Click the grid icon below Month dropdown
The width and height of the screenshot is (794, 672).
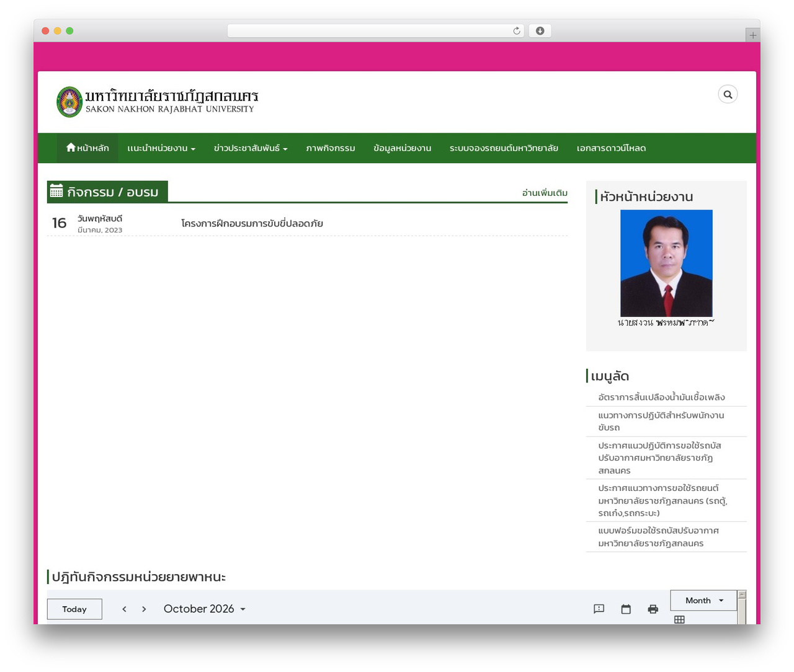679,619
